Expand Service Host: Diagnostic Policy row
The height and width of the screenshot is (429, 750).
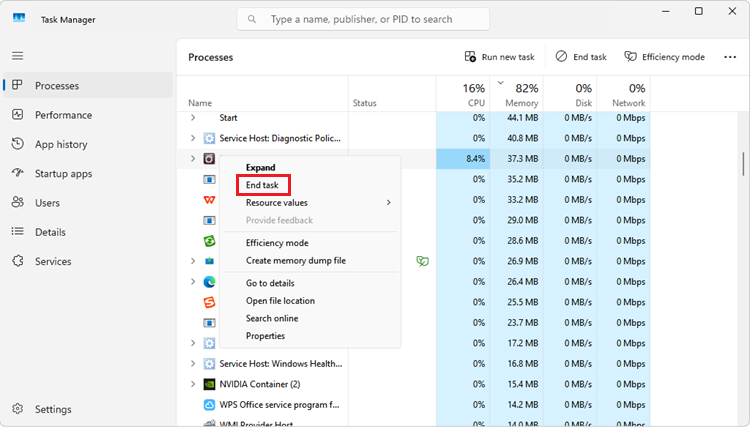tap(193, 138)
